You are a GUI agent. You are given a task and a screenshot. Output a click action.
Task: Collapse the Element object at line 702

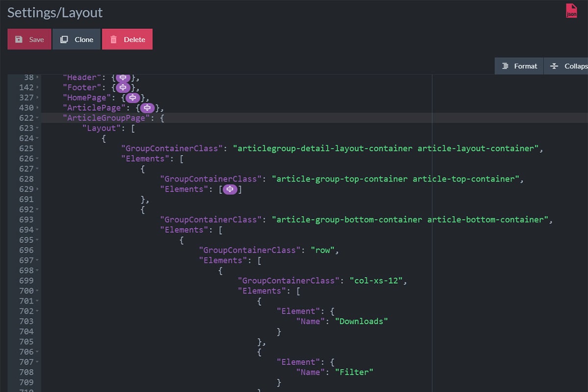(38, 311)
